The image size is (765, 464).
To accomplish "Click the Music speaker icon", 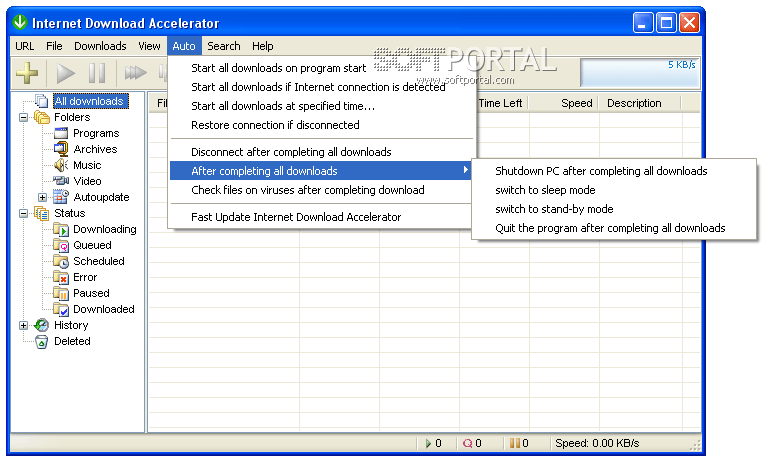I will point(61,165).
